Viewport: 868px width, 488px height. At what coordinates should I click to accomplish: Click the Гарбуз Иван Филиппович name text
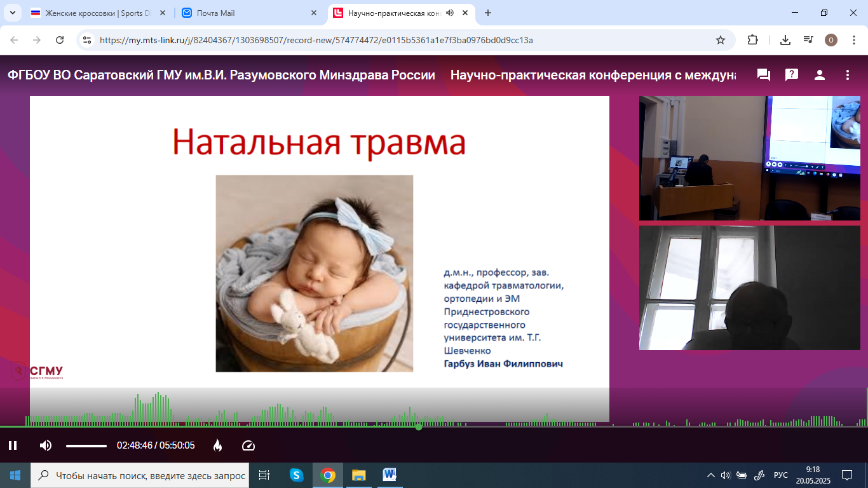coord(503,364)
